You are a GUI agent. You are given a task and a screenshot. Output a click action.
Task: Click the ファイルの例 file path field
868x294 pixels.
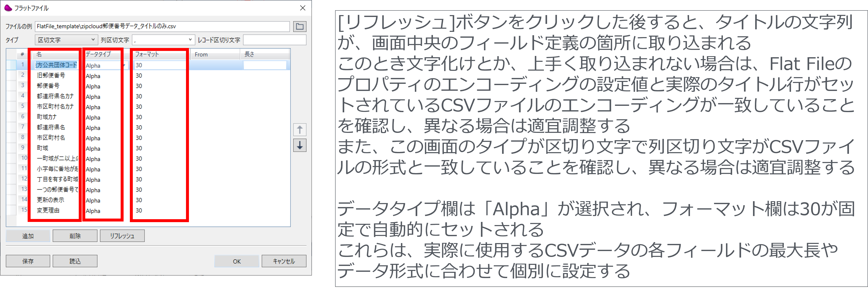(162, 26)
